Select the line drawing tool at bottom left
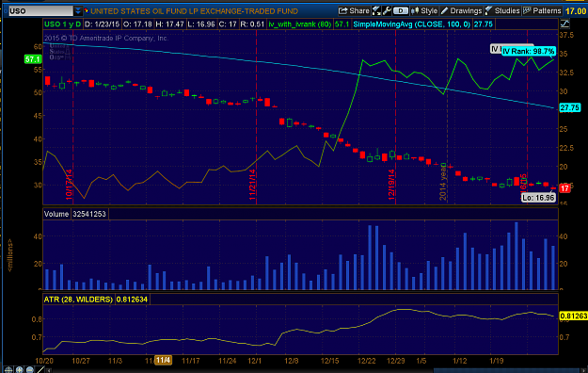 [40, 370]
